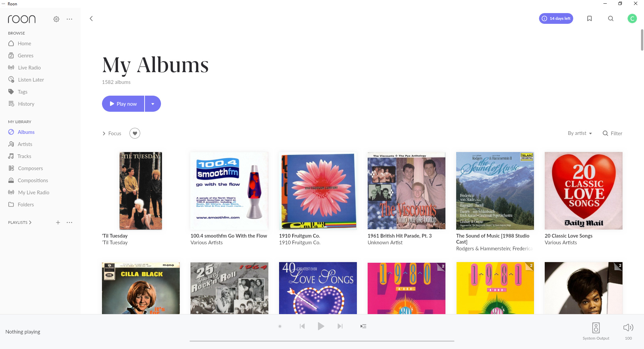Go to Artists in My Library

point(25,144)
